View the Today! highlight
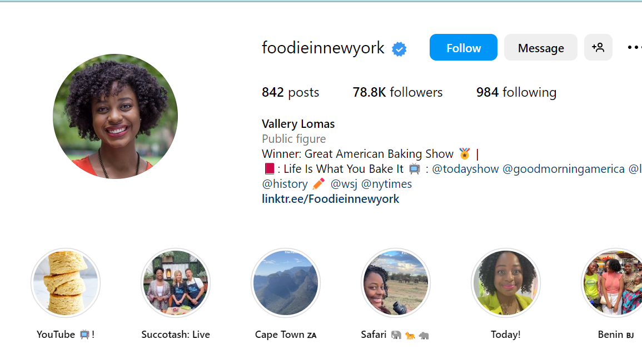The width and height of the screenshot is (642, 364). [506, 283]
